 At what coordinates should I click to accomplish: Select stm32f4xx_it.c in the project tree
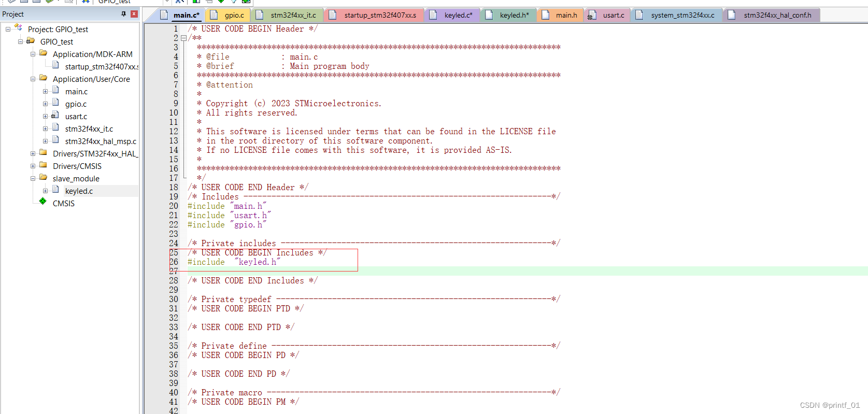point(89,129)
